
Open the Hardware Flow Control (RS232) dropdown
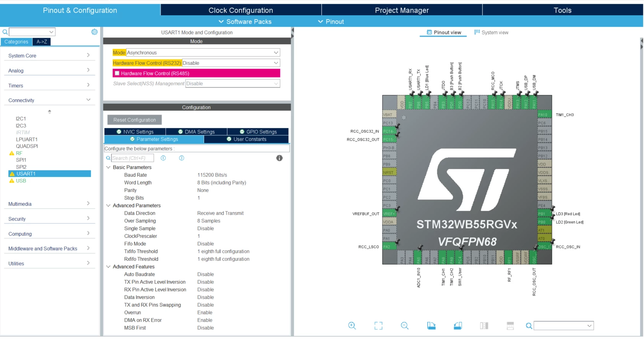tap(231, 63)
